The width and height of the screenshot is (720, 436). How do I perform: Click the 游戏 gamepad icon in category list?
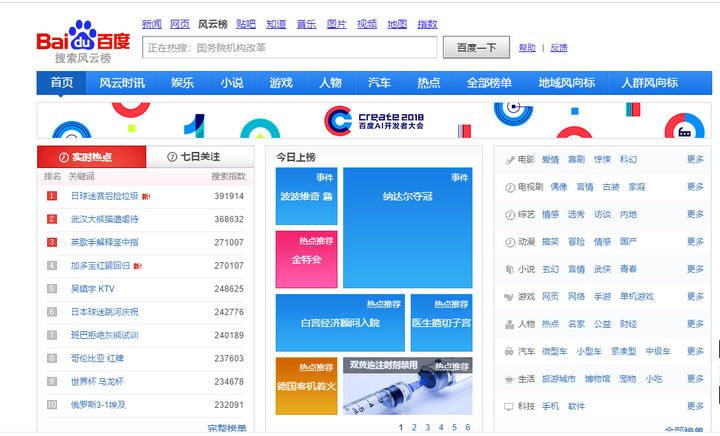point(509,297)
